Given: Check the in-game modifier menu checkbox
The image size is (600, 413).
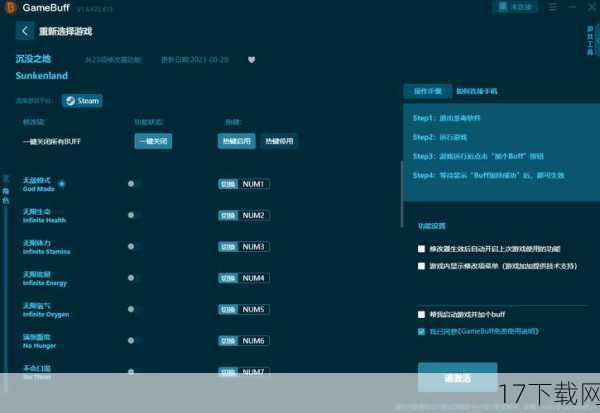Looking at the screenshot, I should pos(421,266).
